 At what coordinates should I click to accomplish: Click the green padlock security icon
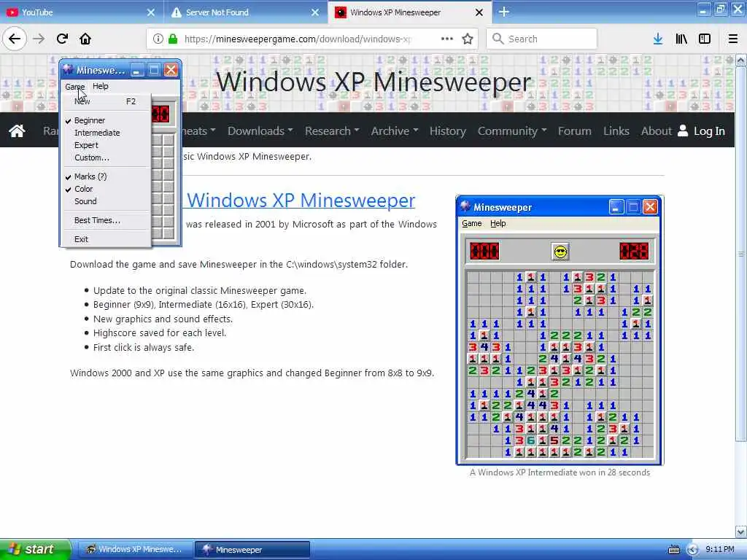click(x=173, y=39)
